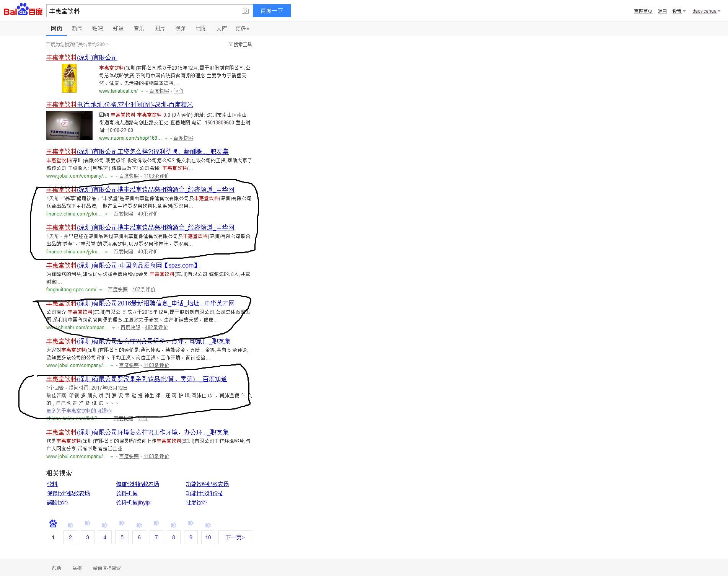Open related search 健康饮料蚂蚁农场
728x576 pixels.
[x=138, y=484]
